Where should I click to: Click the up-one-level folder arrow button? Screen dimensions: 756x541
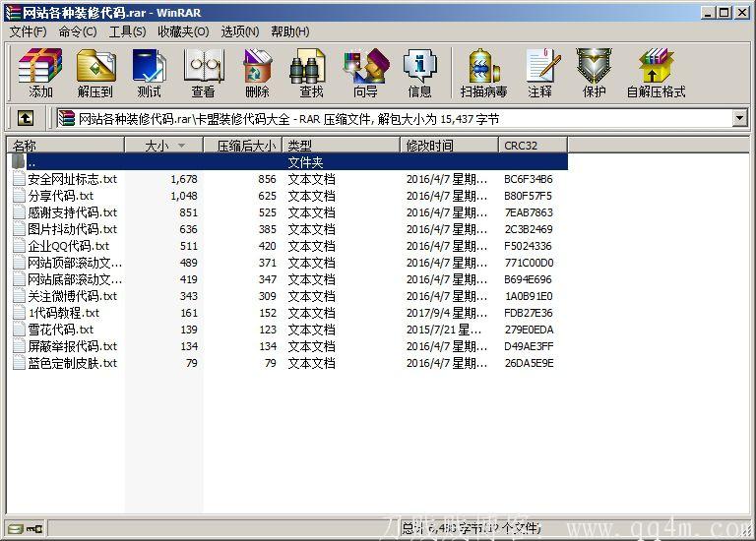click(26, 118)
